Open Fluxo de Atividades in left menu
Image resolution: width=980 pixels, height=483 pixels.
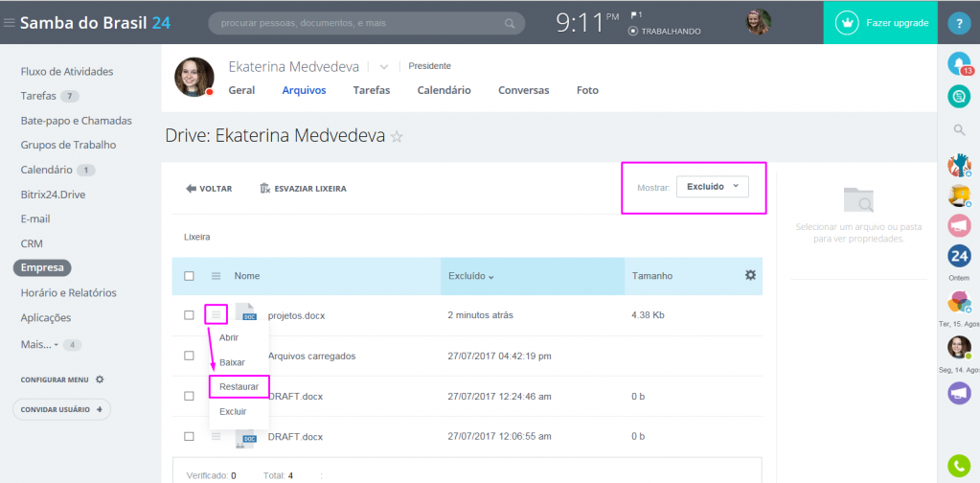click(x=67, y=71)
